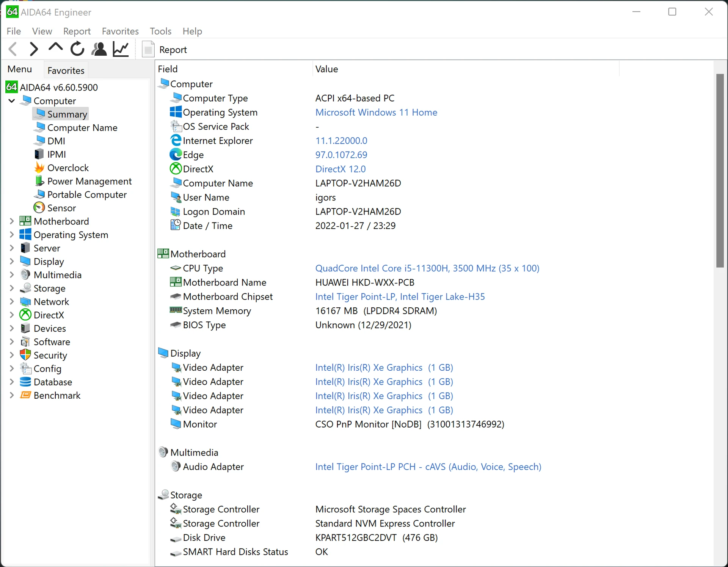This screenshot has width=728, height=567.
Task: Expand the Network tree node
Action: pyautogui.click(x=12, y=302)
